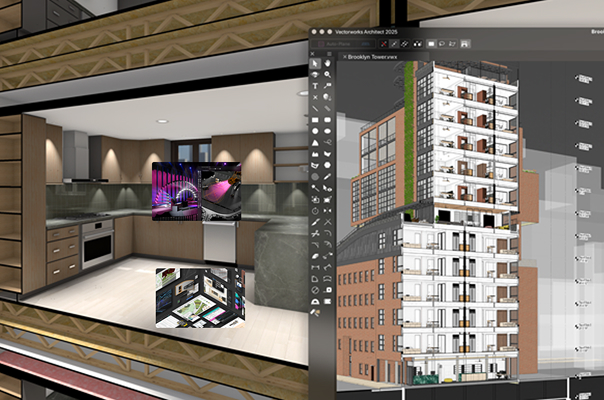Choose the Zoom magnifier tool

(327, 74)
